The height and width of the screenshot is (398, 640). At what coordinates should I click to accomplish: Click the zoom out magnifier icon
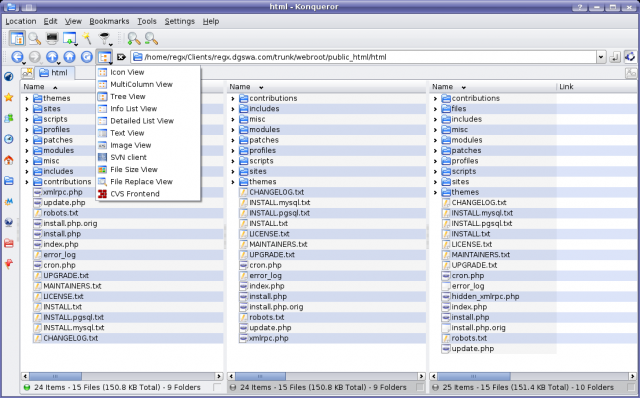click(x=151, y=39)
